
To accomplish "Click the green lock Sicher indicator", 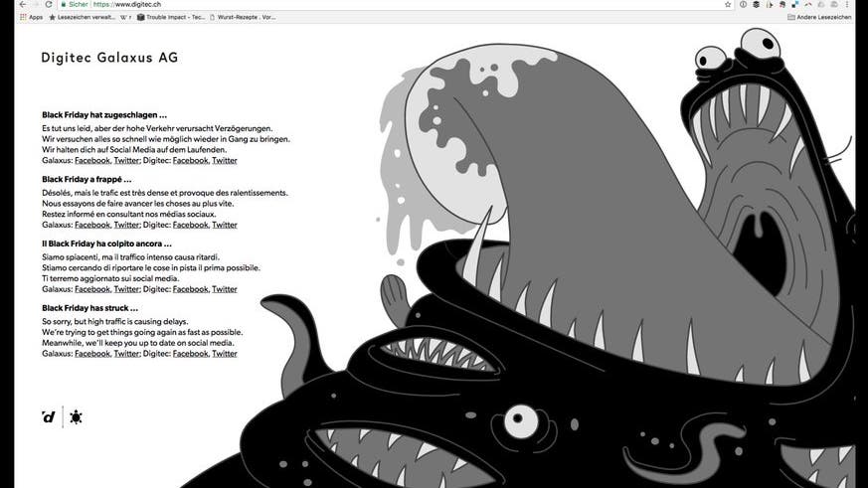I will (x=75, y=4).
